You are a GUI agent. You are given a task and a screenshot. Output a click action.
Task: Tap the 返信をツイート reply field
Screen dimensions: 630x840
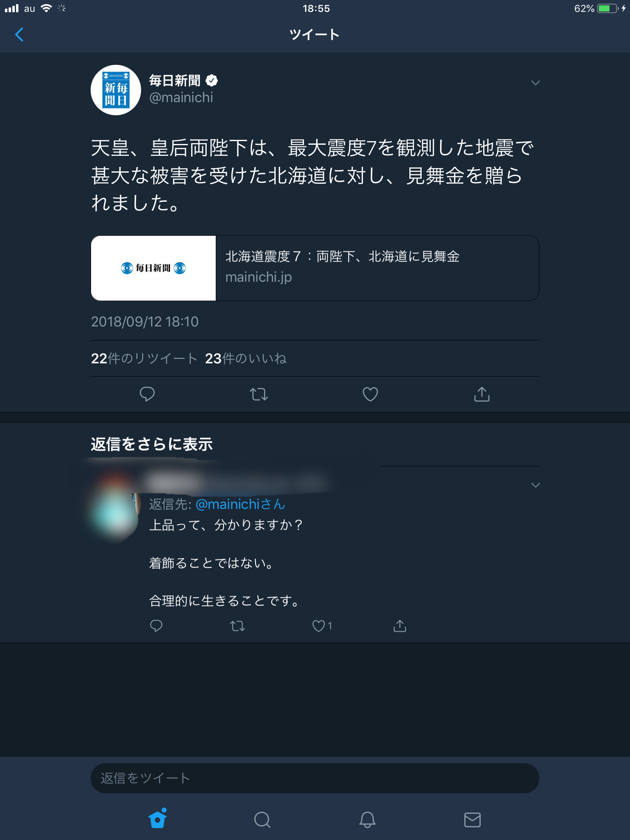[x=315, y=778]
